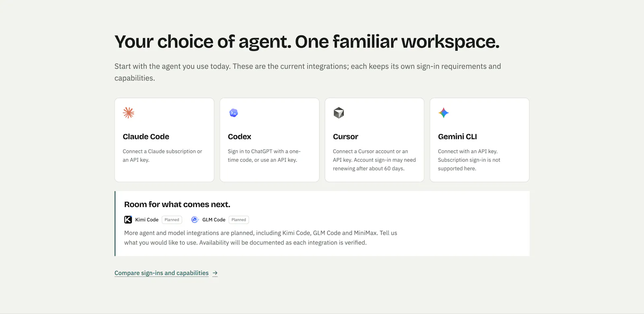The image size is (644, 314).
Task: Select the Claude Code card title
Action: click(x=146, y=137)
